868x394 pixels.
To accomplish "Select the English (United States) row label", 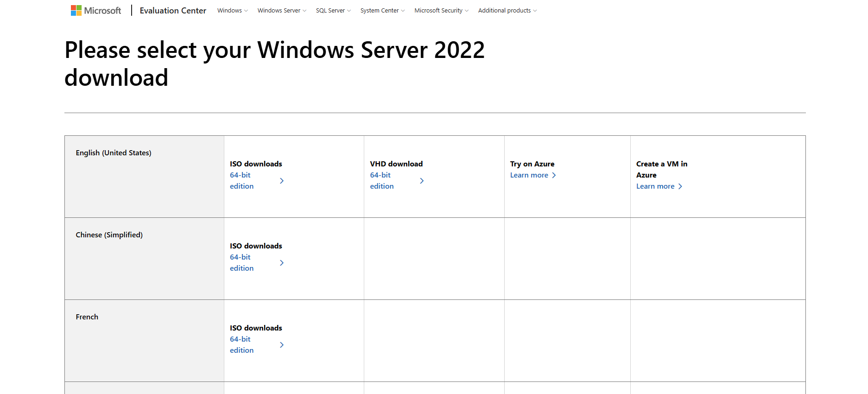I will (114, 153).
